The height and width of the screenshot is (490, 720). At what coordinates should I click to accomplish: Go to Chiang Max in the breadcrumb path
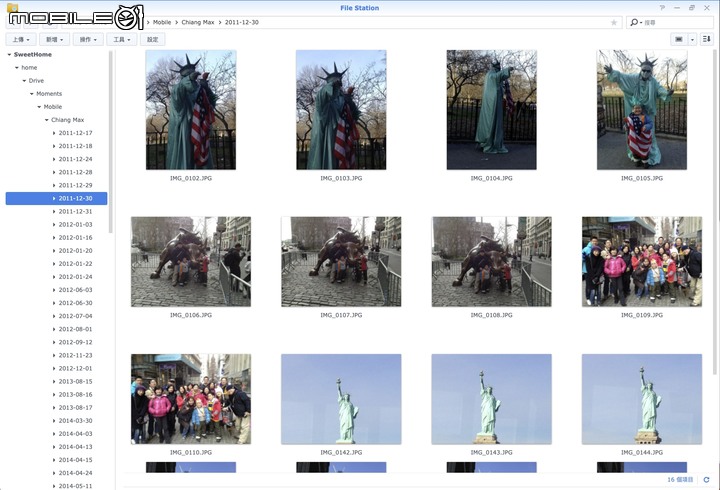[x=197, y=23]
